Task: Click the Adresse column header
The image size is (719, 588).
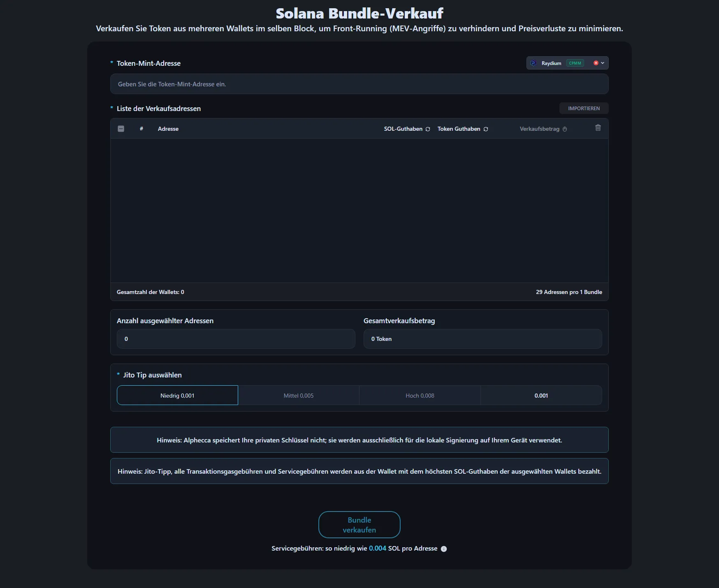Action: tap(168, 129)
